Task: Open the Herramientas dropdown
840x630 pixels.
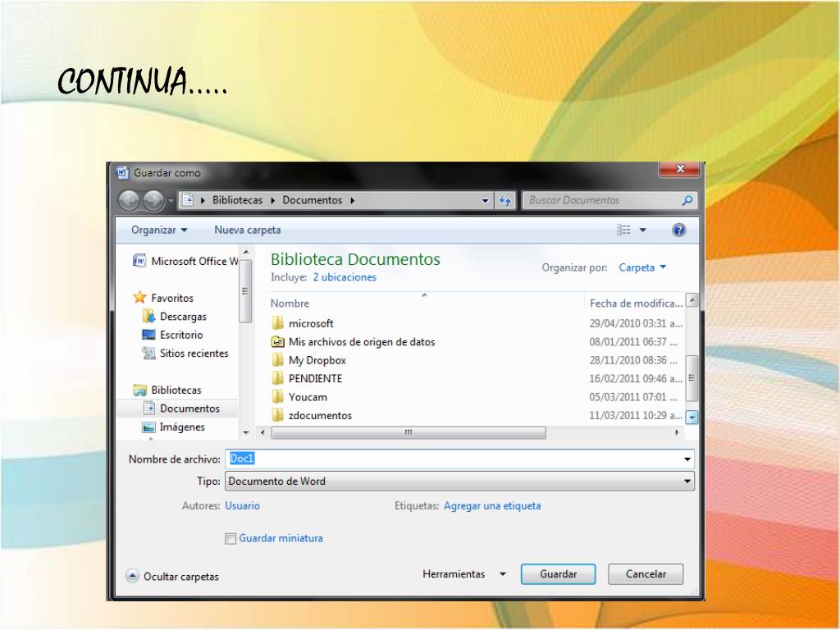Action: tap(464, 574)
